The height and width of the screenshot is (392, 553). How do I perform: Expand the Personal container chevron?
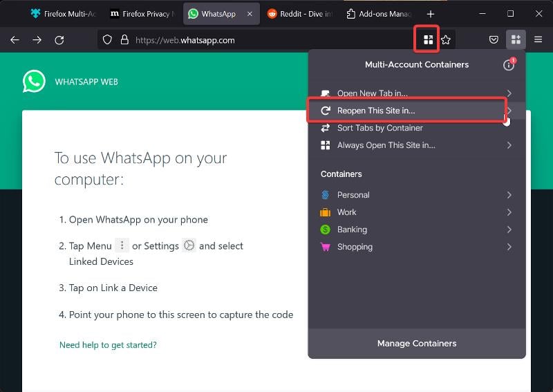tap(509, 195)
